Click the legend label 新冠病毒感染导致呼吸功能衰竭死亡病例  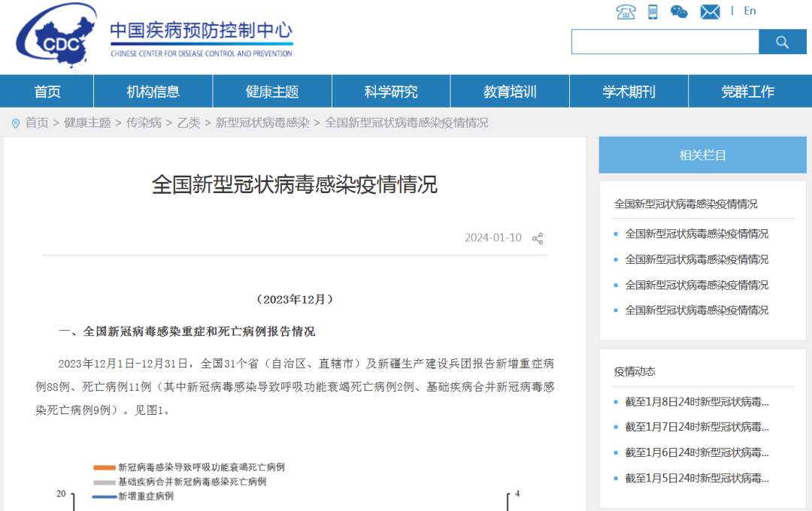coord(201,467)
